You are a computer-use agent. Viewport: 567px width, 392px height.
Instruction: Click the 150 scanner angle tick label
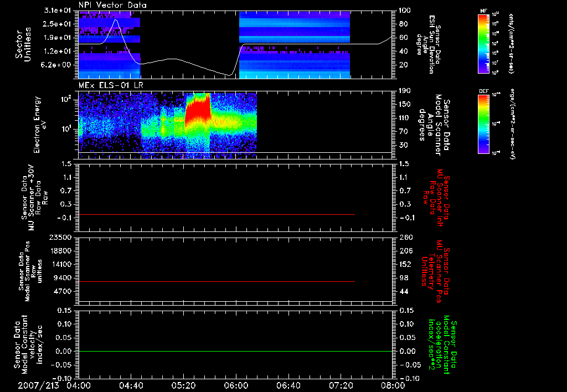[405, 104]
